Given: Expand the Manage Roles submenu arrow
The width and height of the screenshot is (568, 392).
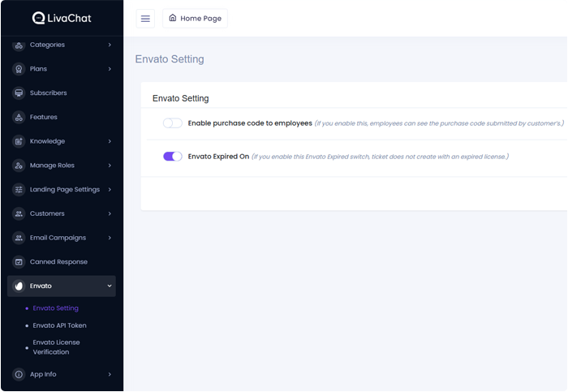Looking at the screenshot, I should 110,166.
